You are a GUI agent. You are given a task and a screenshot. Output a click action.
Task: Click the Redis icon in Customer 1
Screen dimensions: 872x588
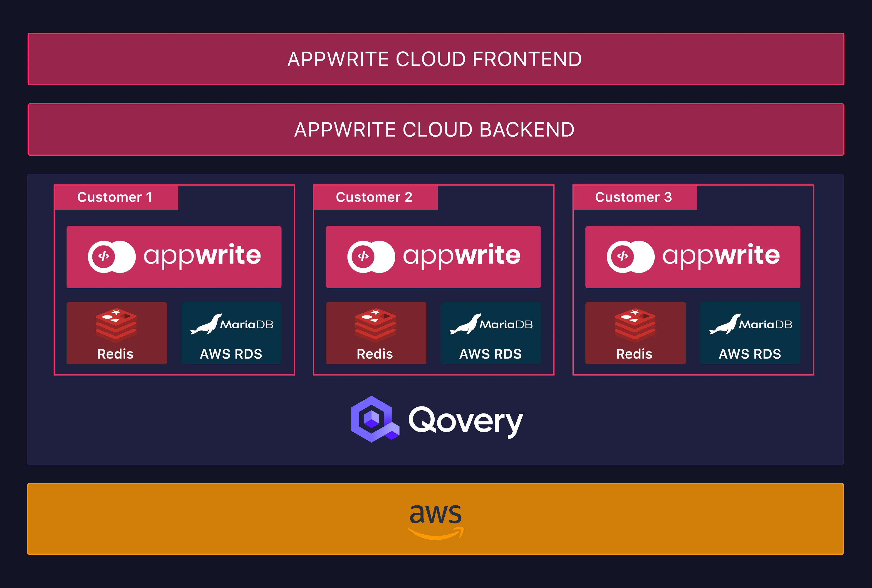(116, 325)
